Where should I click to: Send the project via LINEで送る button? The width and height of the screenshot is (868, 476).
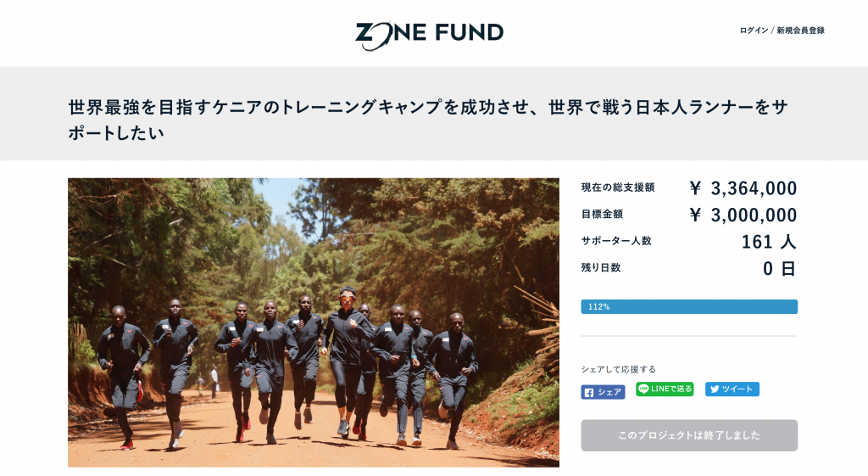(x=665, y=389)
